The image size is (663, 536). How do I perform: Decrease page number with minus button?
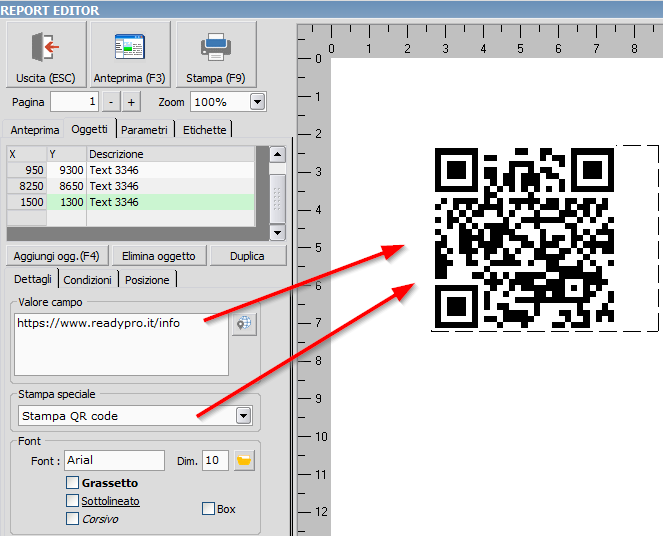111,102
